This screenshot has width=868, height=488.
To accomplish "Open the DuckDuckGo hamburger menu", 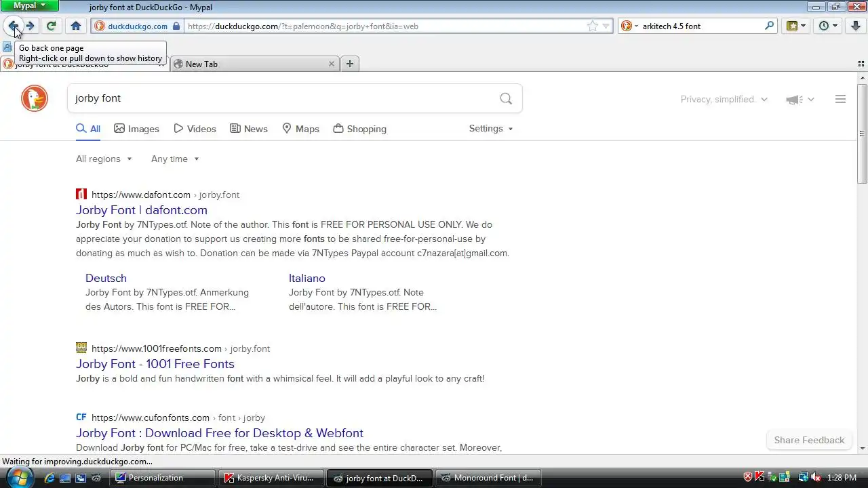I will click(840, 99).
